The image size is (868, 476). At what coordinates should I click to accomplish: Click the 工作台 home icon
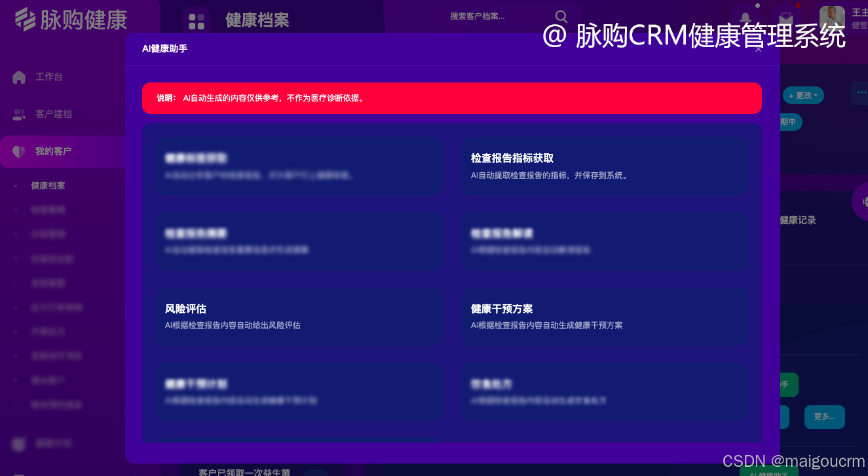(19, 77)
